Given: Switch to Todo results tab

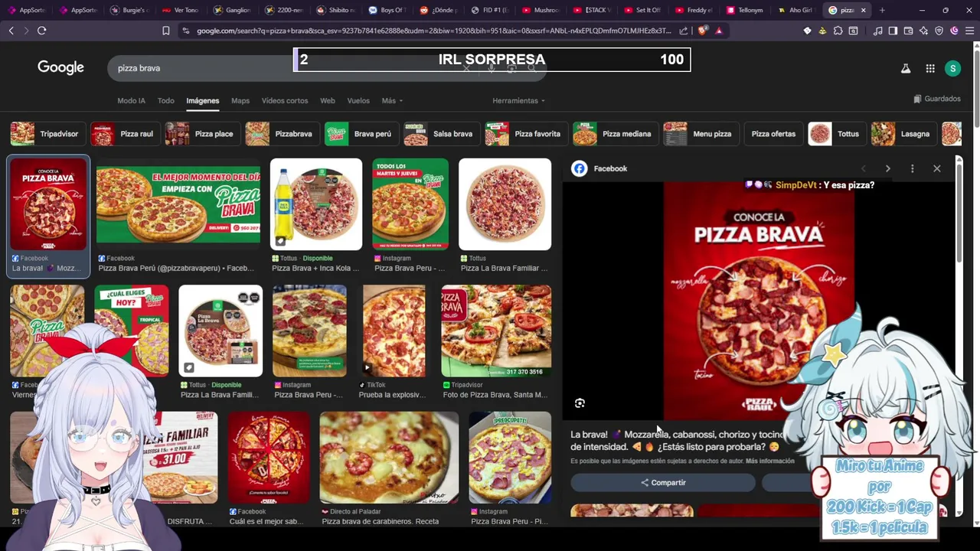Looking at the screenshot, I should (165, 100).
